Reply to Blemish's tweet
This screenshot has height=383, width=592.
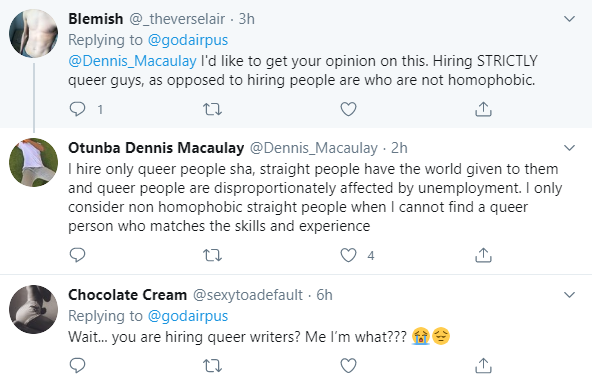click(77, 109)
